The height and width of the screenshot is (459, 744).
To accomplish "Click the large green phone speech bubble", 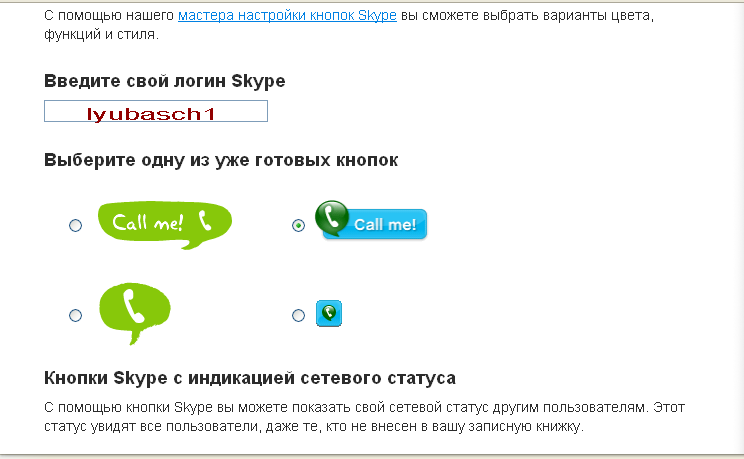I will tap(135, 313).
